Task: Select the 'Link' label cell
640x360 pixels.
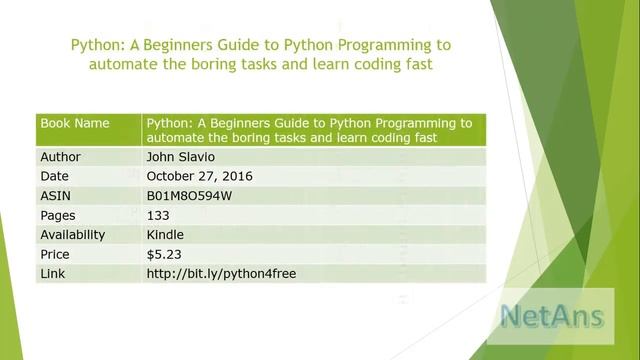Action: (x=89, y=273)
